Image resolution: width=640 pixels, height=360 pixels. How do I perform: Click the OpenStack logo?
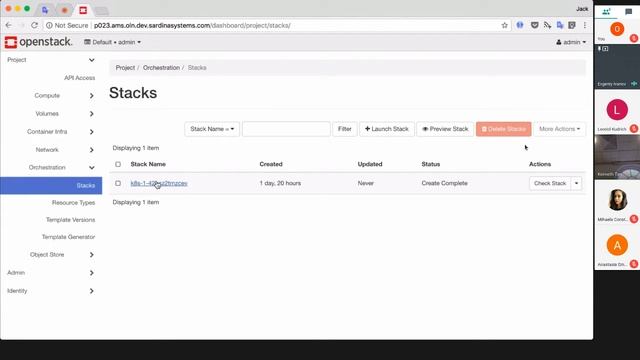38,42
